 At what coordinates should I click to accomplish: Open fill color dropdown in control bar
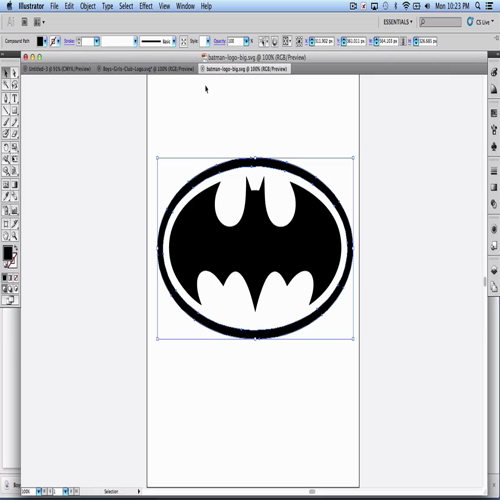[45, 41]
